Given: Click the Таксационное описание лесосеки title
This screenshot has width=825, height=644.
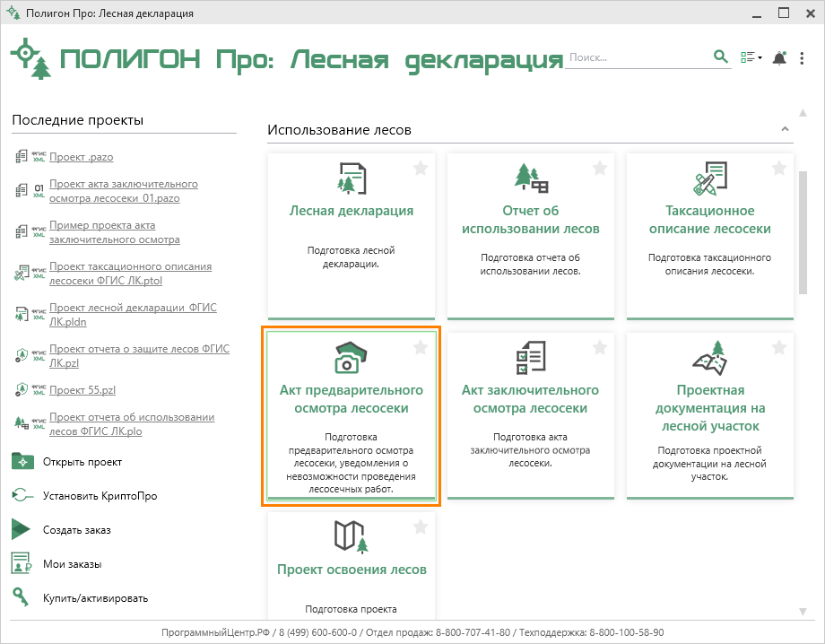Looking at the screenshot, I should click(x=710, y=220).
